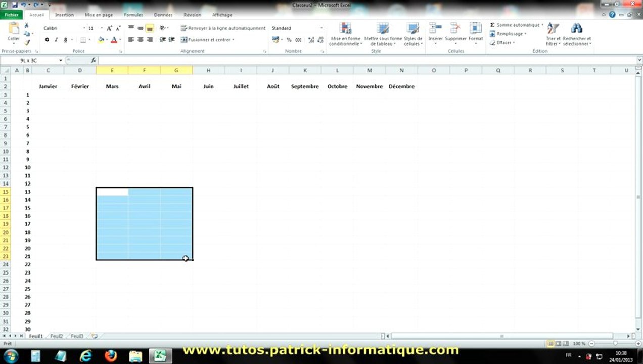Click the Somme automatique sigma icon
The width and height of the screenshot is (643, 364).
[492, 25]
